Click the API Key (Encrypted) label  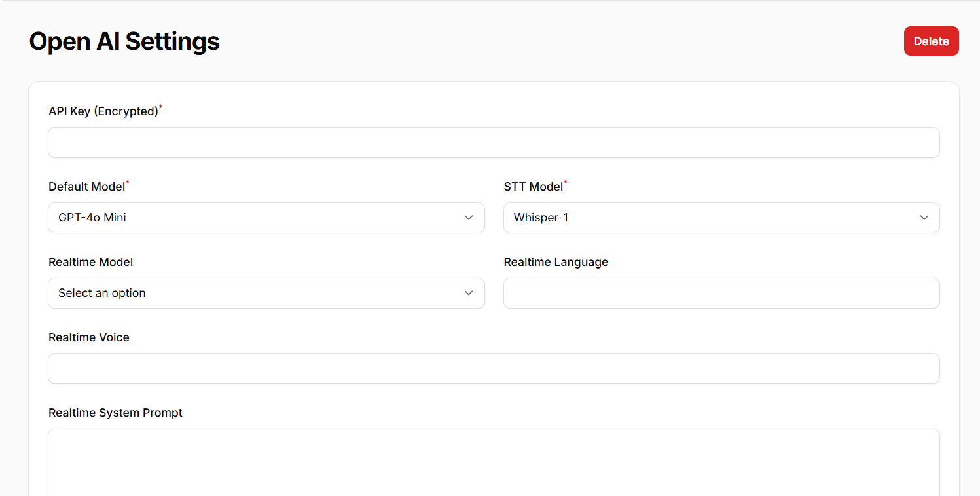103,111
